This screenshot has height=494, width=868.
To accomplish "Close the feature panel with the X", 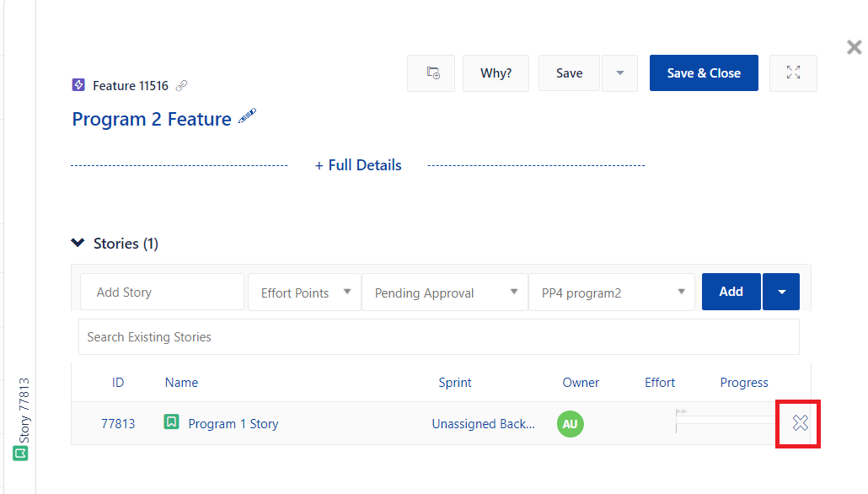I will (854, 47).
